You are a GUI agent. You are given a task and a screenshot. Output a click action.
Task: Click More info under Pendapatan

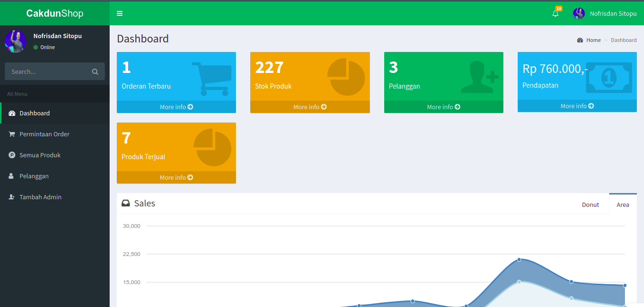click(577, 106)
